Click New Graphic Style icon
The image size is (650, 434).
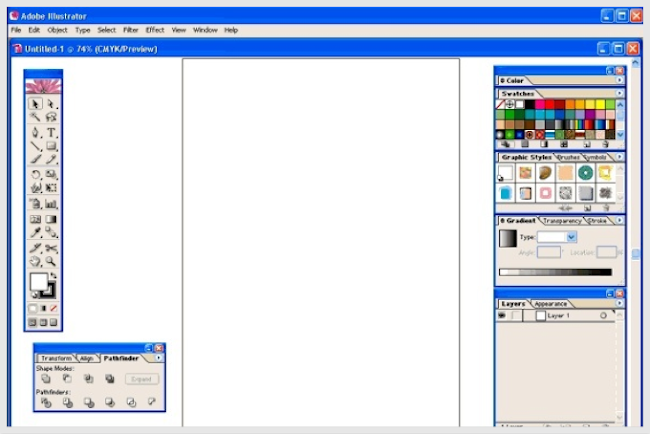point(587,208)
